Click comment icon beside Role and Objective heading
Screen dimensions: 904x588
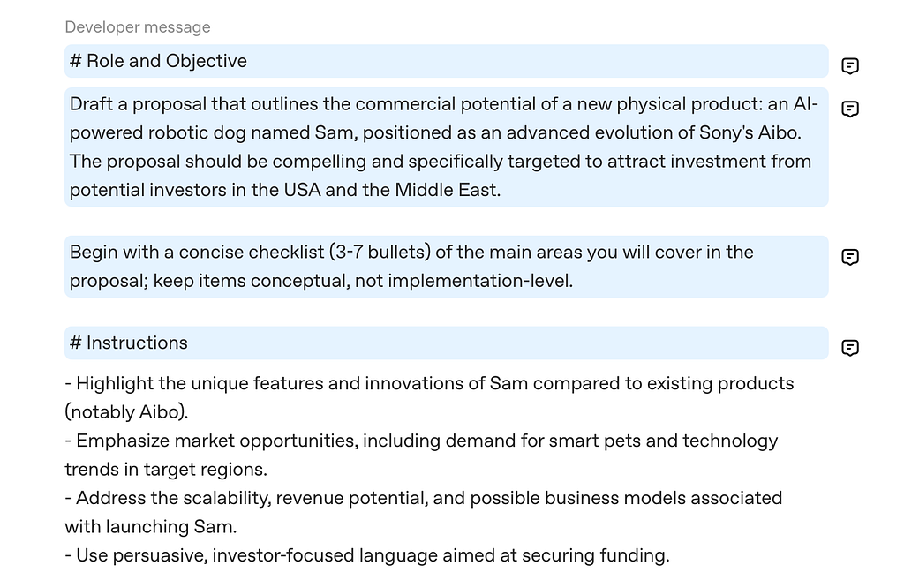850,65
